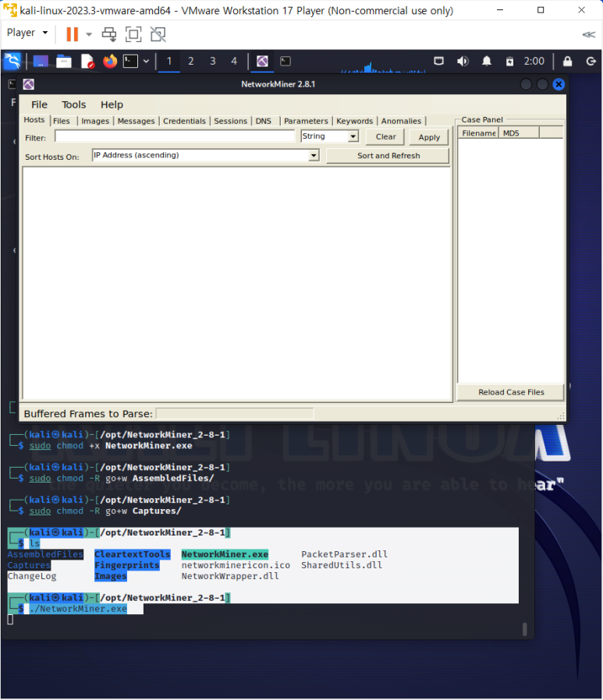Image resolution: width=603 pixels, height=700 pixels.
Task: Open the file manager icon in Kali panel
Action: [x=63, y=61]
